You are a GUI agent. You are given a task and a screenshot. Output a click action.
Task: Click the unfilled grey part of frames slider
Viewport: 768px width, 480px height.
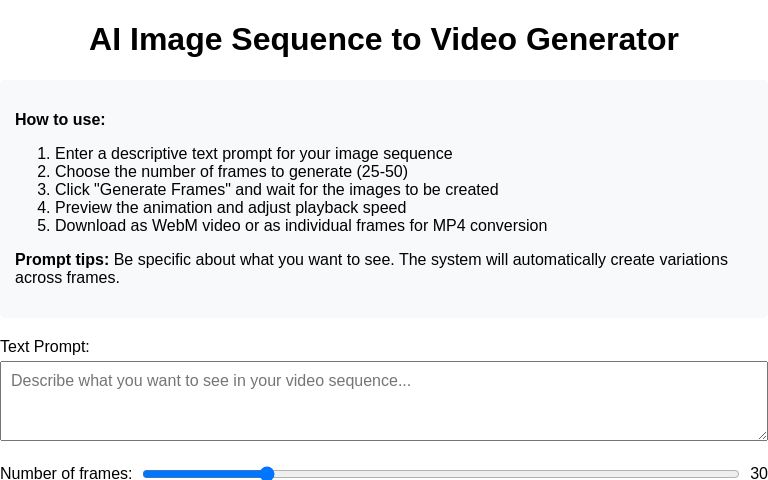click(500, 473)
